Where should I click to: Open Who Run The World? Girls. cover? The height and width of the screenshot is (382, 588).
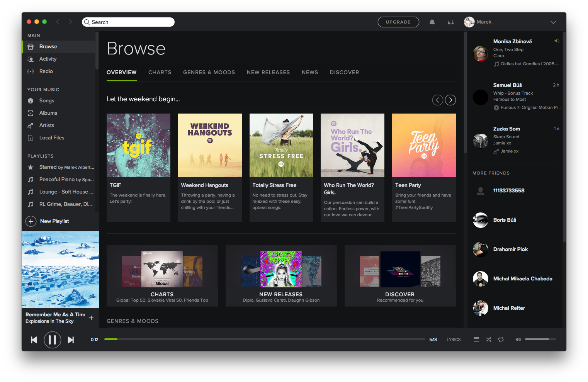pyautogui.click(x=352, y=145)
